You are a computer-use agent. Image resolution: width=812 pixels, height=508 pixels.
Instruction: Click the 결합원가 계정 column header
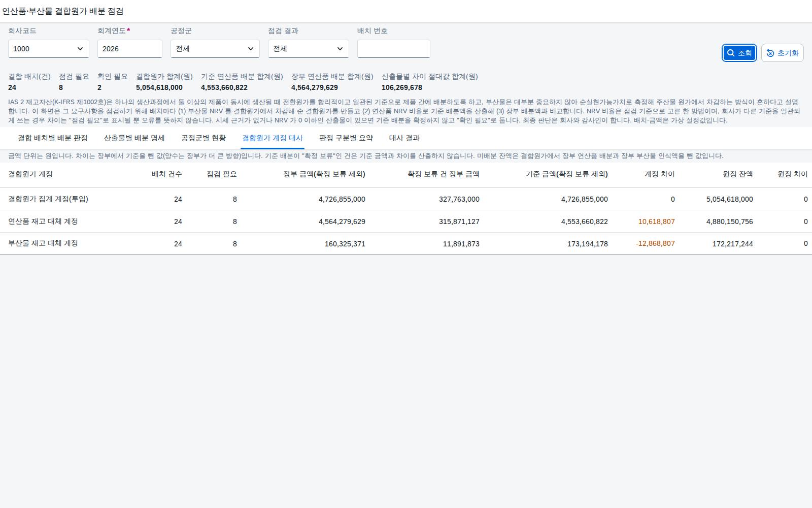(30, 174)
